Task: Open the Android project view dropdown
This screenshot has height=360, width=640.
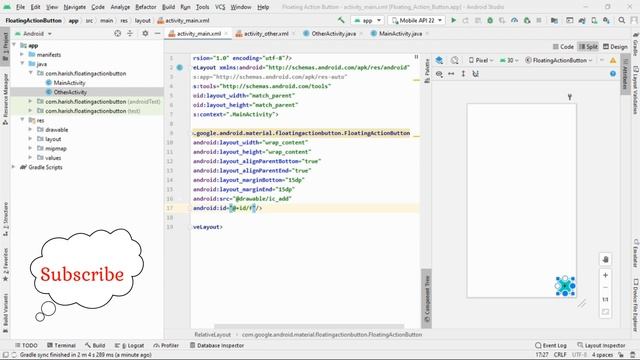Action: coord(33,33)
